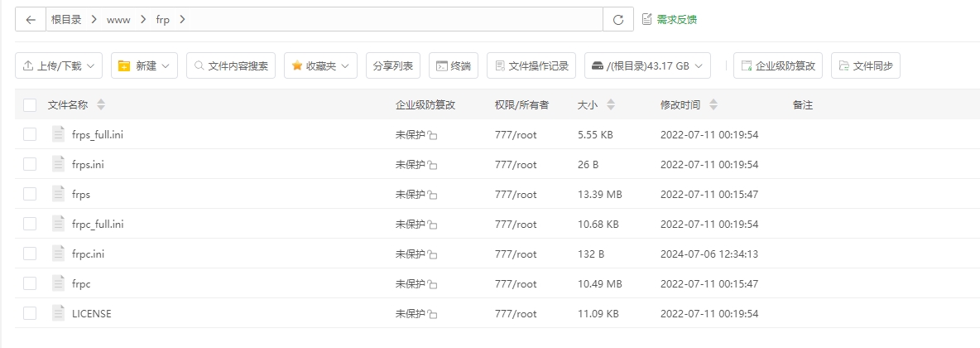980x348 pixels.
Task: Click the frpc file icon
Action: point(59,283)
